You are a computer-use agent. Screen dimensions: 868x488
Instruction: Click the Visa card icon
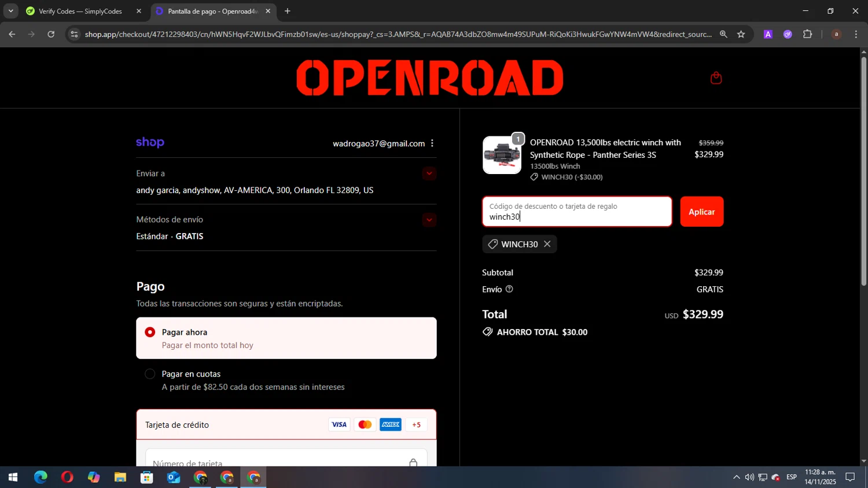[x=339, y=424]
